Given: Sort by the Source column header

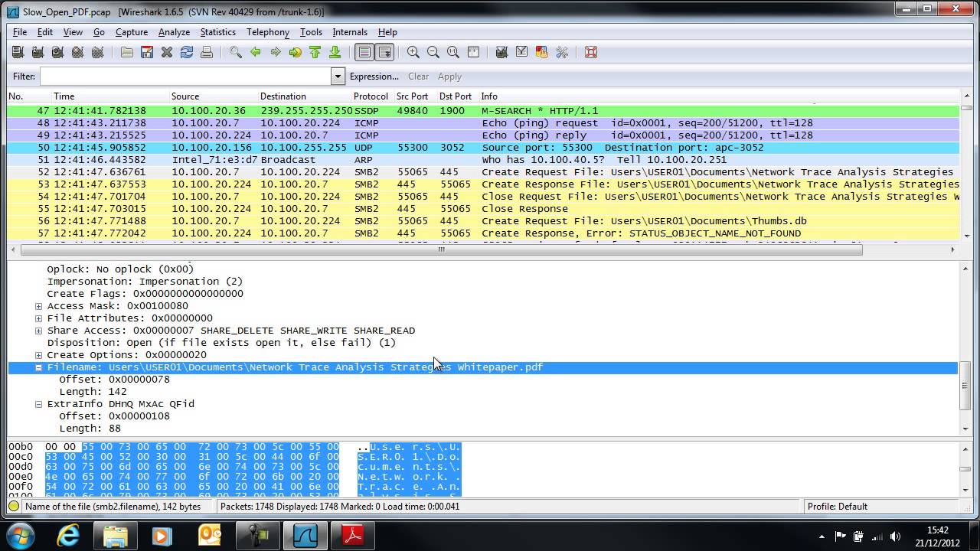Looking at the screenshot, I should tap(214, 96).
